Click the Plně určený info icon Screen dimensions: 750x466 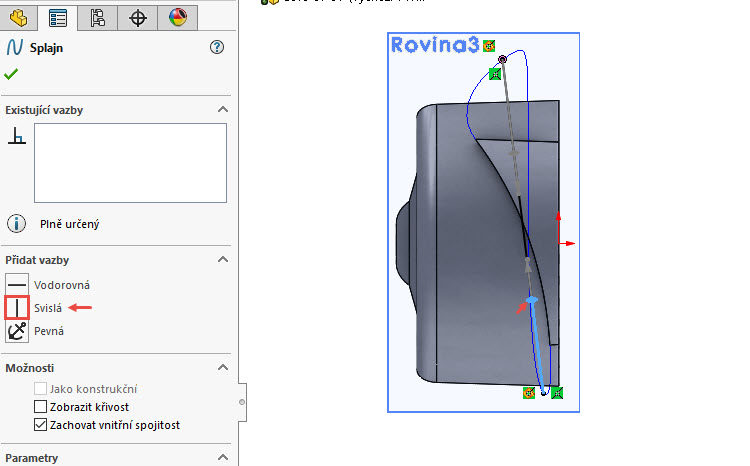pyautogui.click(x=17, y=223)
